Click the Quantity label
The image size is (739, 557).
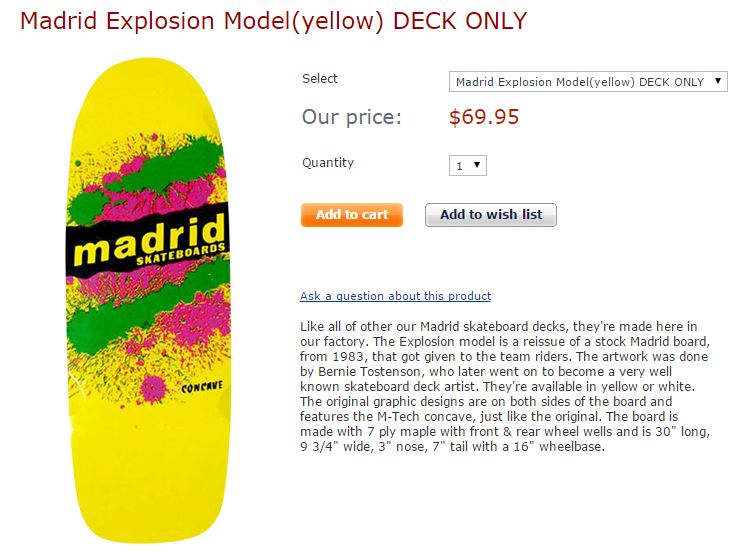[x=328, y=163]
